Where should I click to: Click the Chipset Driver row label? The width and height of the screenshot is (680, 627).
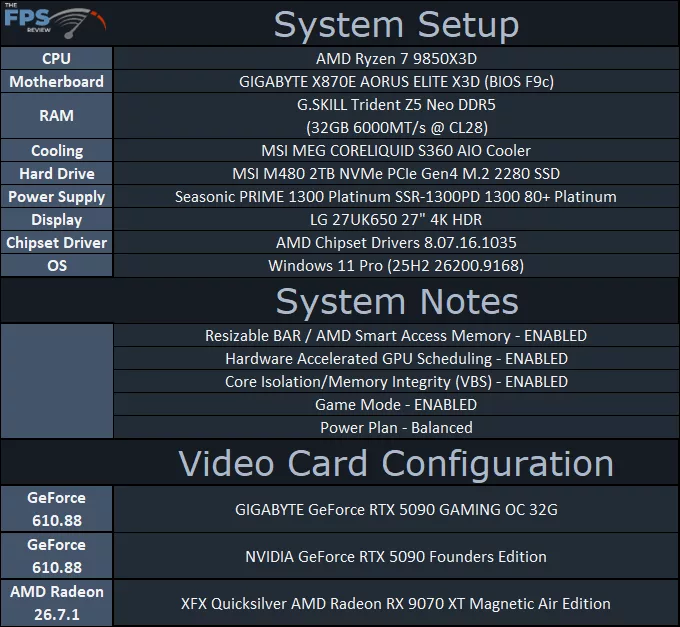(x=56, y=242)
